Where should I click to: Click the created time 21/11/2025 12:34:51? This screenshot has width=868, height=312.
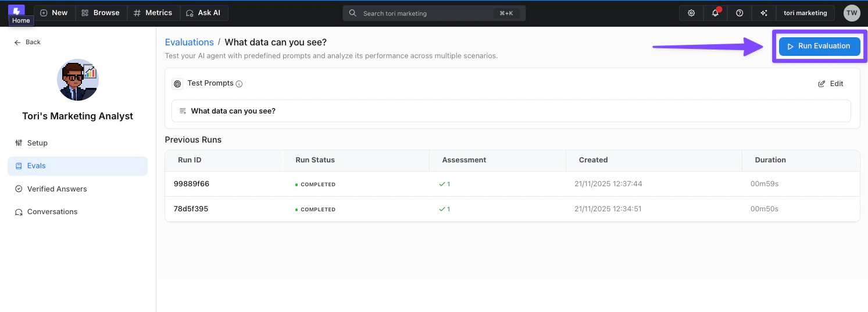coord(608,209)
